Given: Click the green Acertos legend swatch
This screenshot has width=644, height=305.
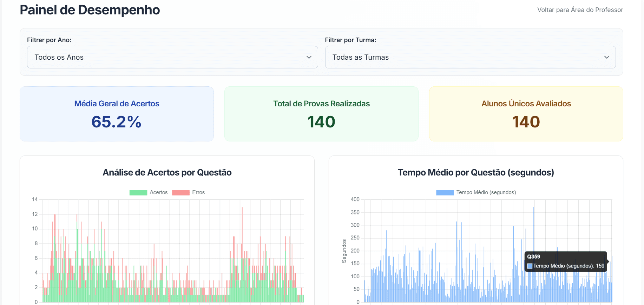Looking at the screenshot, I should (x=138, y=192).
